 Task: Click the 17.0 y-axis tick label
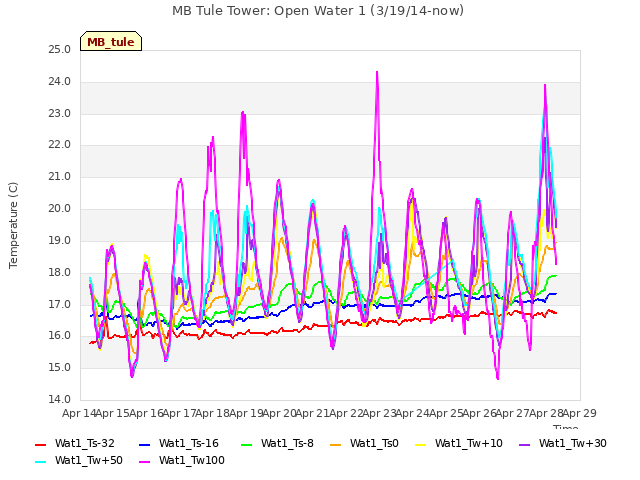tap(60, 304)
